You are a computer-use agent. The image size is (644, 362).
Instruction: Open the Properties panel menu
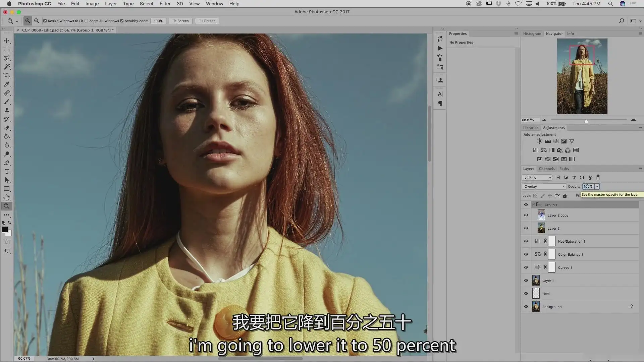(516, 34)
